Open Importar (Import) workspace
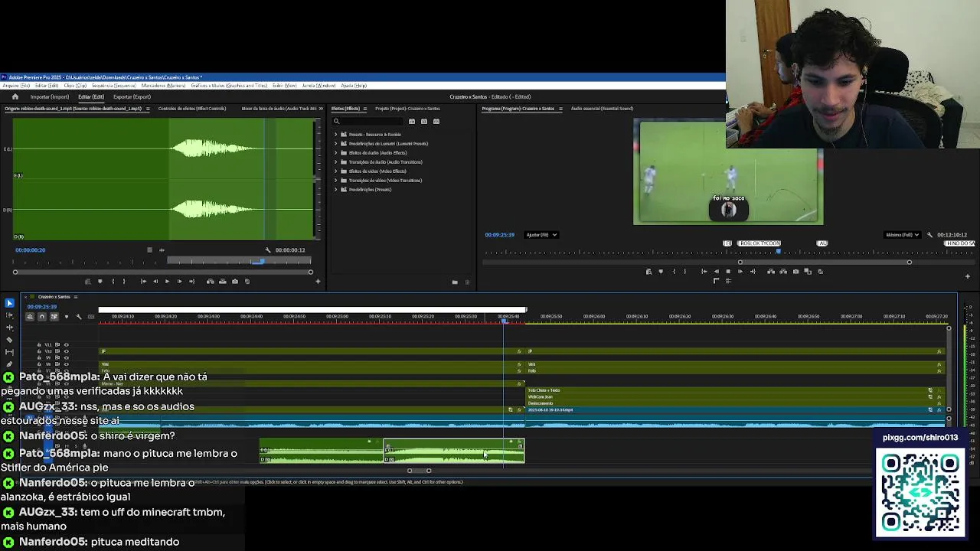 click(50, 96)
